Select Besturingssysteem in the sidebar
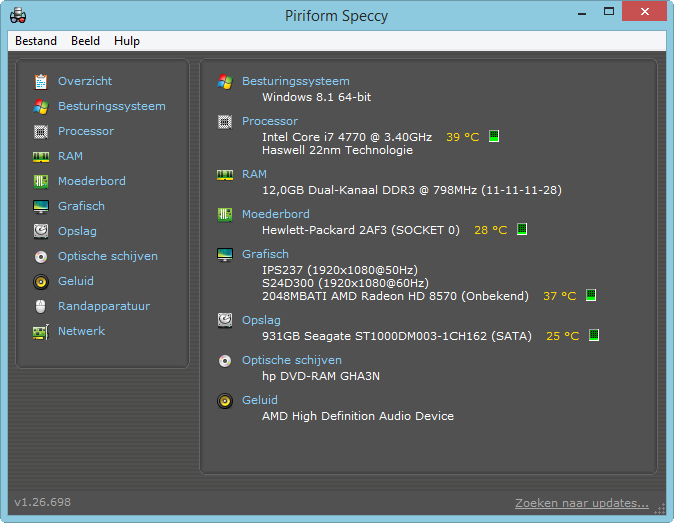The width and height of the screenshot is (674, 523). [x=112, y=106]
